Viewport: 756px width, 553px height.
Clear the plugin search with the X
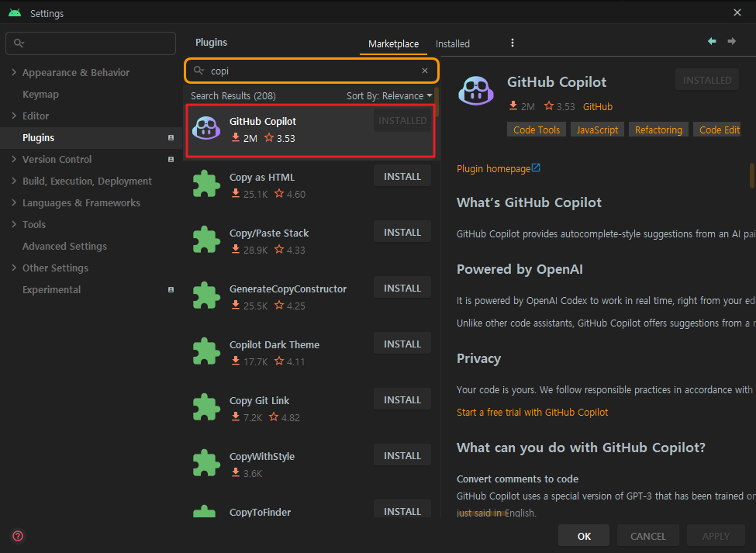[425, 71]
